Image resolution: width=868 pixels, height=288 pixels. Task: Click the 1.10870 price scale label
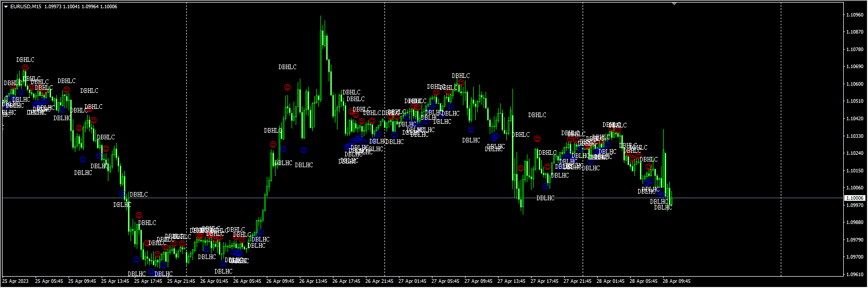point(855,32)
